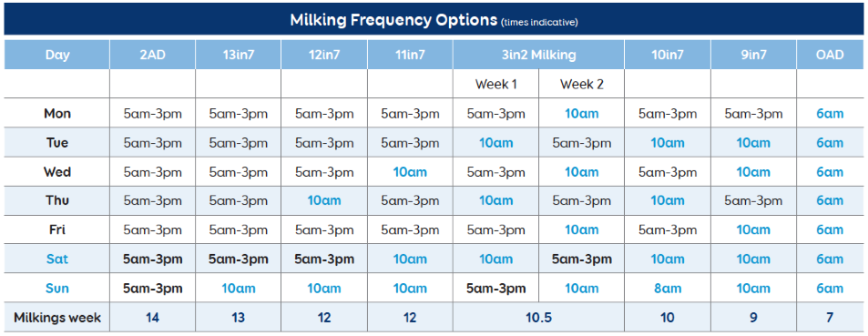Click the Milking Frequency Options title
868x336 pixels.
[393, 20]
